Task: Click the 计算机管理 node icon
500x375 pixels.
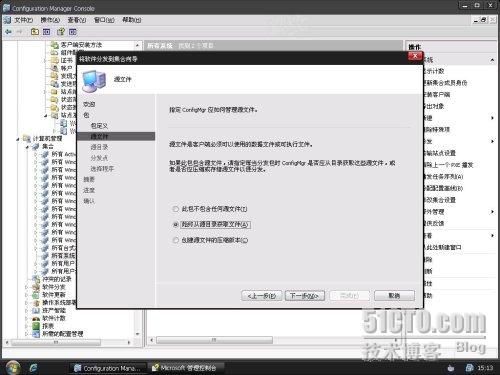Action: 27,138
